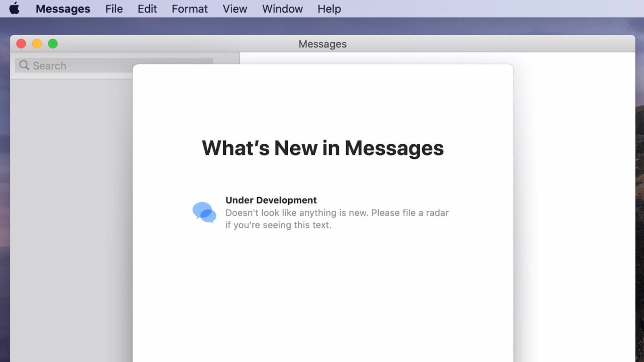644x362 pixels.
Task: Close the Messages window with red button
Action: (21, 43)
